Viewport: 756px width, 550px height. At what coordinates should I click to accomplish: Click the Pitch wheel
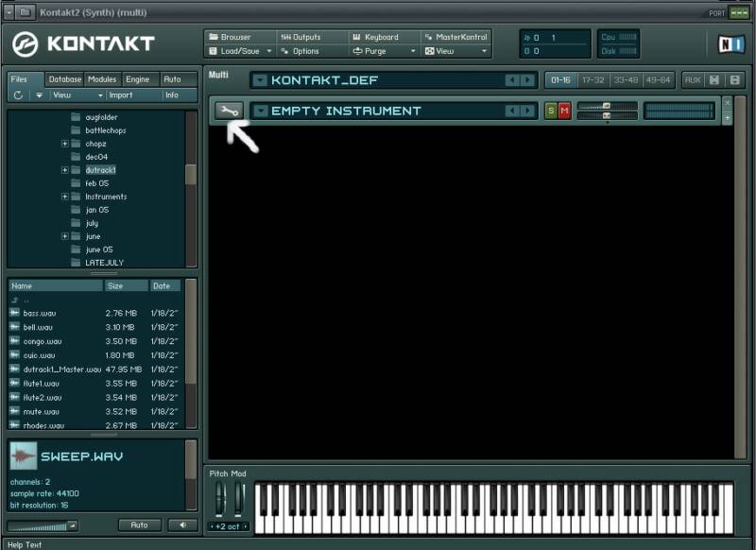click(x=220, y=498)
